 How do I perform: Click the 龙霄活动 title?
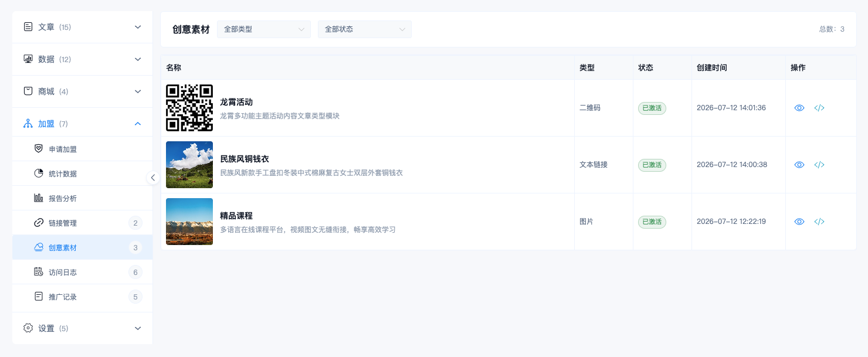click(236, 102)
